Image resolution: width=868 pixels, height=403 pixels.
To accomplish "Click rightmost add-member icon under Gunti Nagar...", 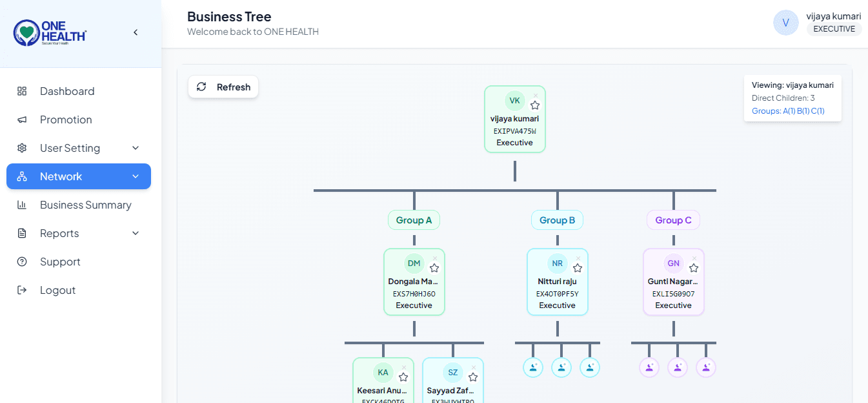I will click(x=706, y=367).
